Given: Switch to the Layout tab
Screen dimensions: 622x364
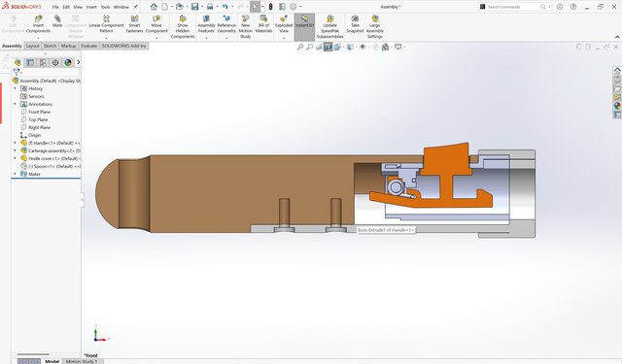Looking at the screenshot, I should (32, 46).
